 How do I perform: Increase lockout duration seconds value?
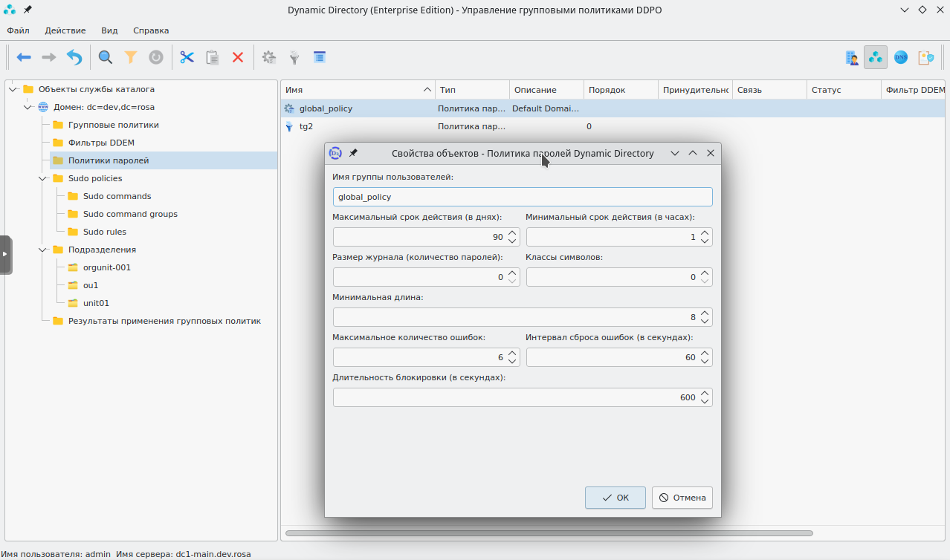pyautogui.click(x=705, y=393)
